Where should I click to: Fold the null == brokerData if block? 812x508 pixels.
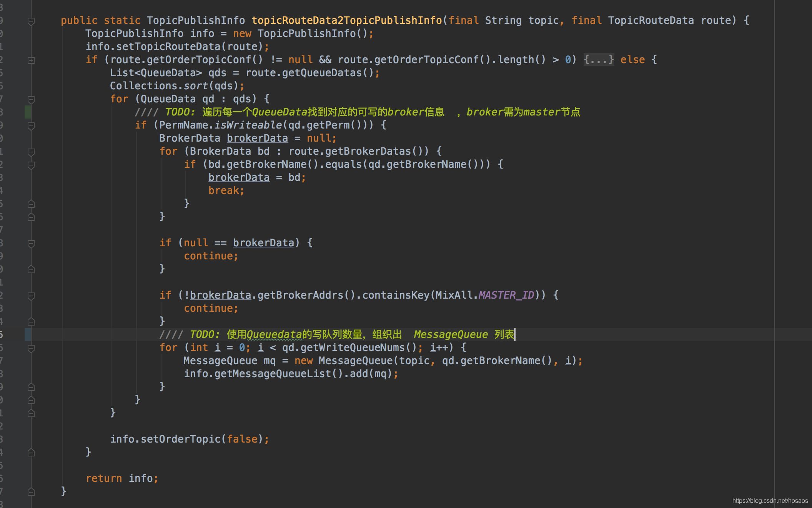tap(31, 243)
